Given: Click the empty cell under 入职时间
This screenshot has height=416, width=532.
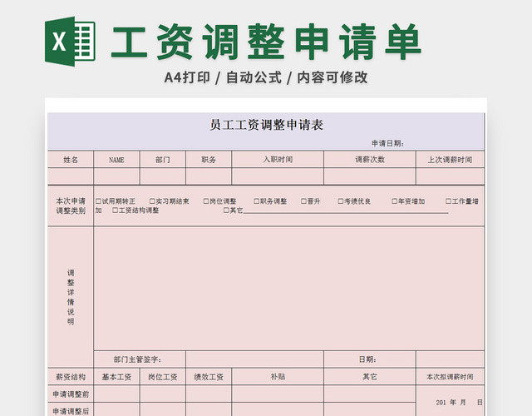Looking at the screenshot, I should (278, 176).
